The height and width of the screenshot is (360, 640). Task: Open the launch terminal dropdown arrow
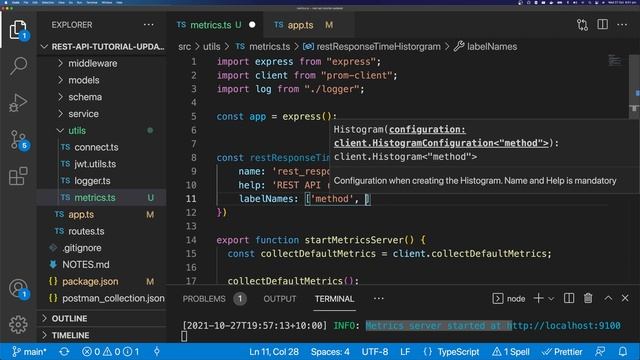click(x=551, y=299)
